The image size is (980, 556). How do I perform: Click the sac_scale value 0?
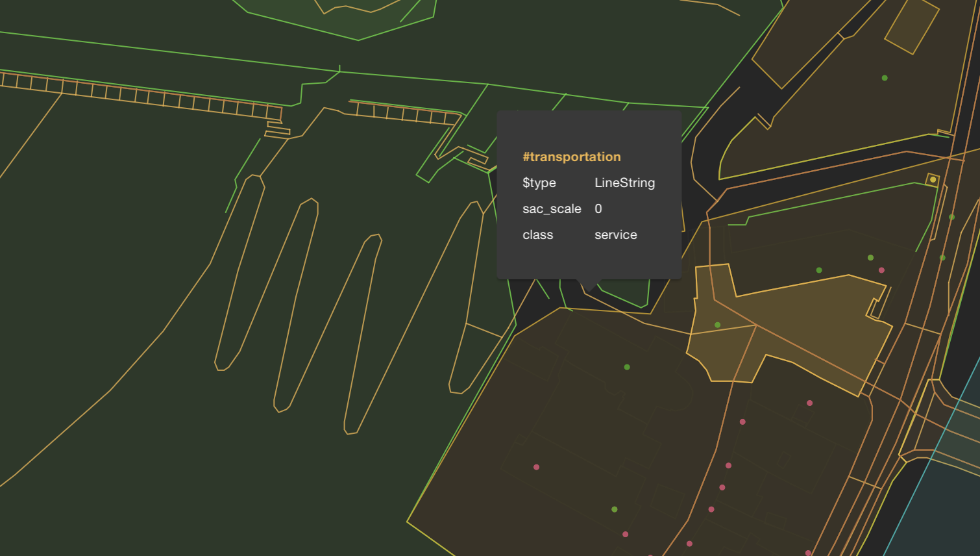click(598, 208)
